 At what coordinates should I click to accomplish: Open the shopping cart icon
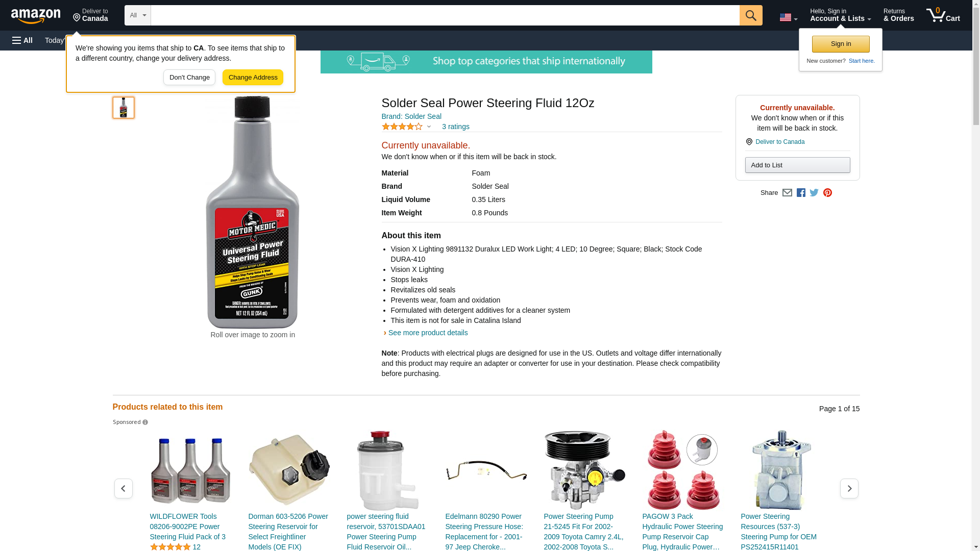tap(943, 15)
